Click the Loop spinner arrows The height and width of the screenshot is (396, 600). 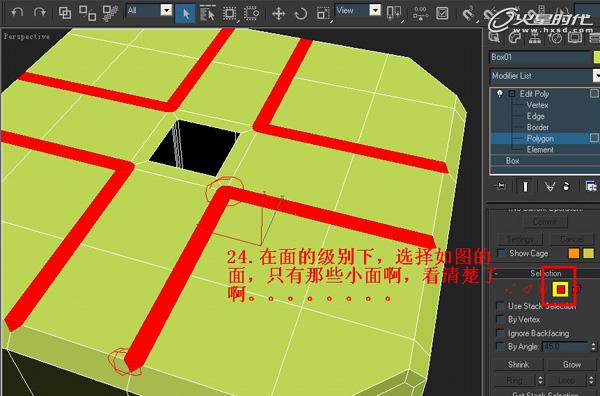coord(591,380)
